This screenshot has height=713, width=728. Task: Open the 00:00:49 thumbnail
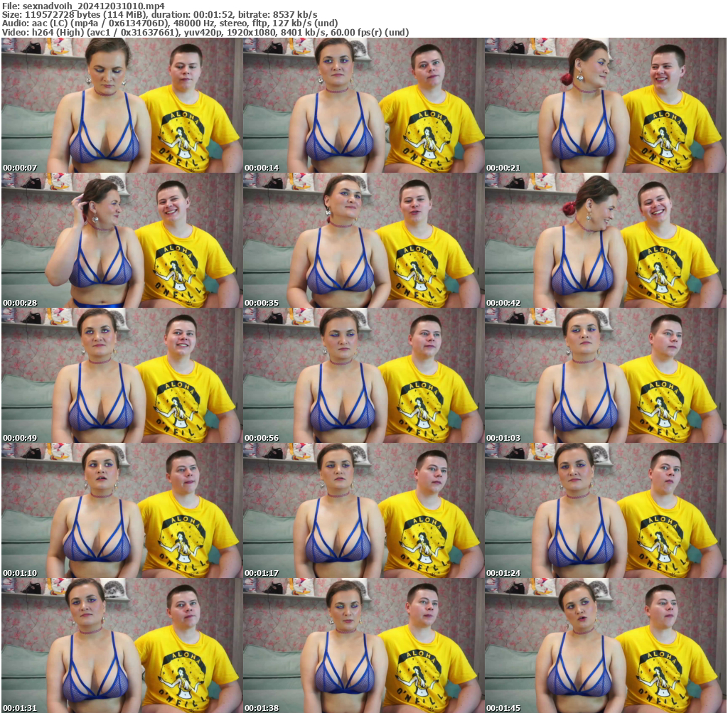[121, 375]
